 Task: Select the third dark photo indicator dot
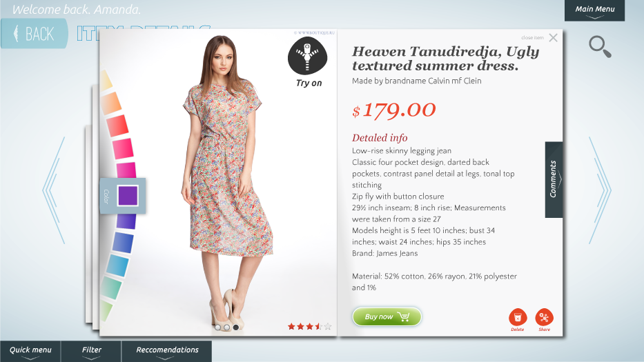pos(236,328)
